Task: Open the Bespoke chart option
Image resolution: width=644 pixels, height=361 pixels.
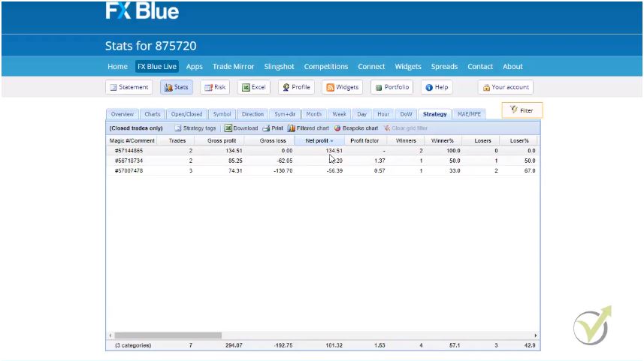Action: click(x=356, y=128)
